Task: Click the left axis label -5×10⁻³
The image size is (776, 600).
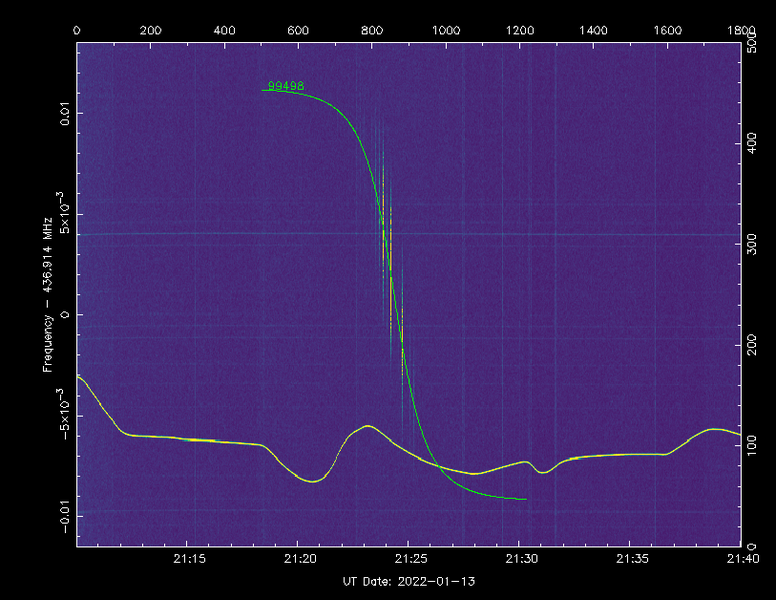Action: (63, 414)
